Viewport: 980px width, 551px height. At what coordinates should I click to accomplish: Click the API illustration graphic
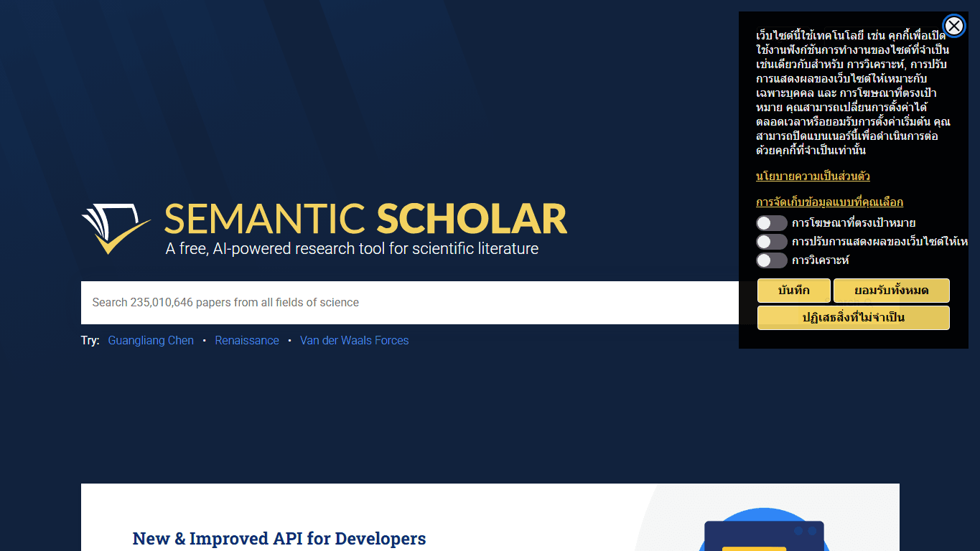click(x=764, y=529)
